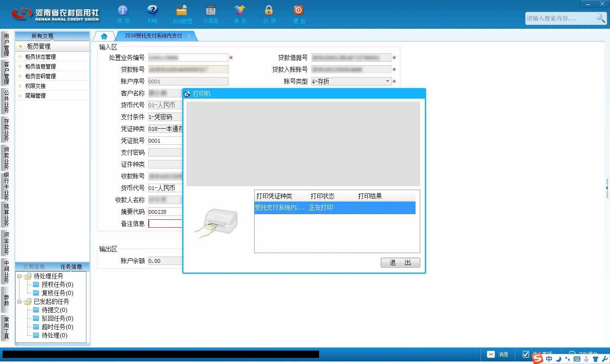Click the 所有交易 header
This screenshot has width=610, height=364.
tap(52, 36)
